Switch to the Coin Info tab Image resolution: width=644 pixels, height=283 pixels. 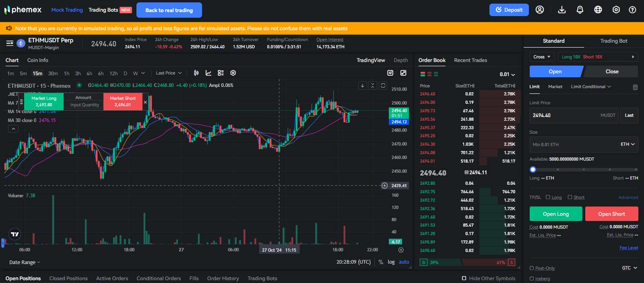pyautogui.click(x=37, y=60)
